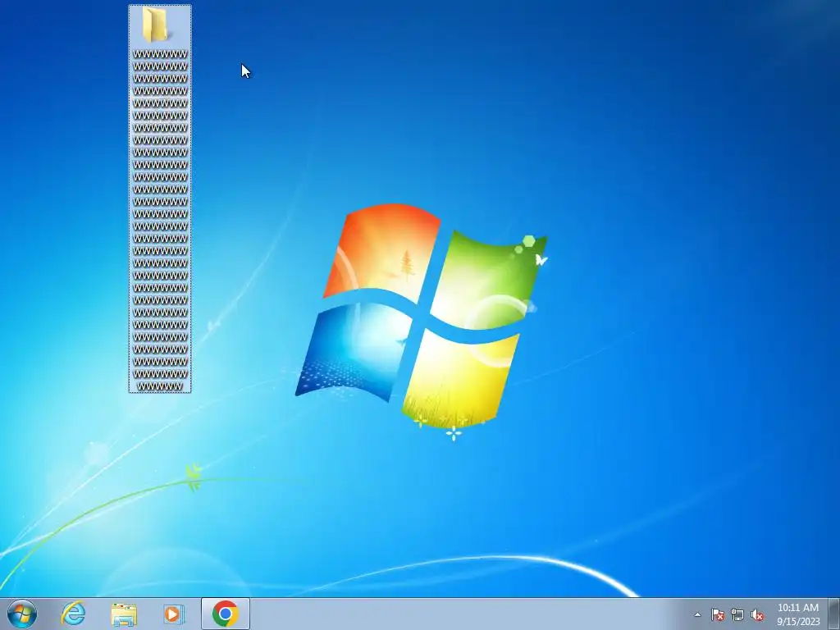Screen dimensions: 840x630
Task: Open the Action Center flag icon
Action: (x=717, y=614)
